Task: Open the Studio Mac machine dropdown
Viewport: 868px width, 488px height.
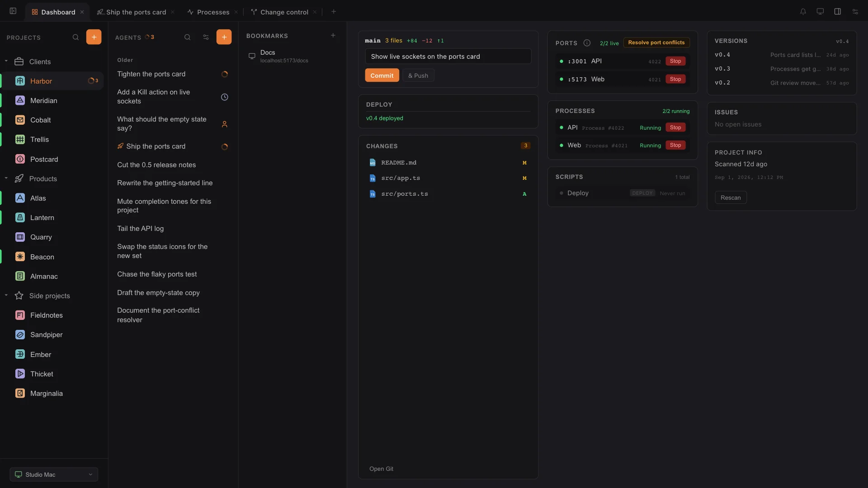Action: click(x=54, y=474)
